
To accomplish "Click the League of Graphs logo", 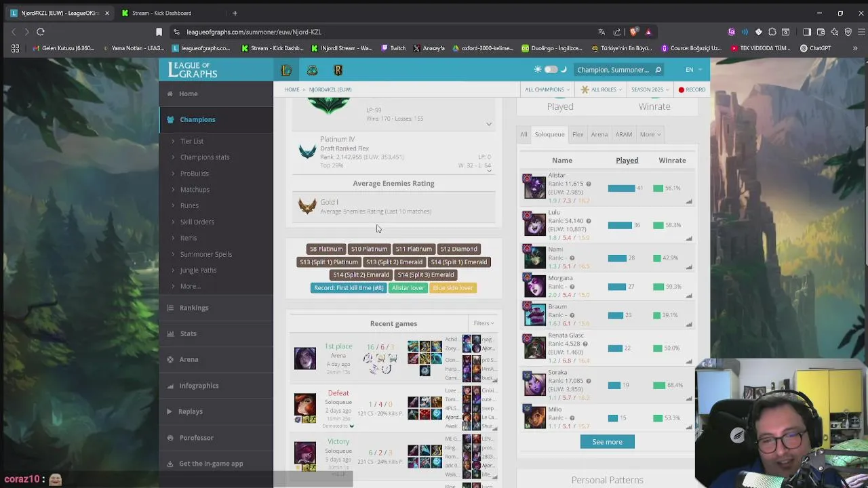I will click(193, 69).
